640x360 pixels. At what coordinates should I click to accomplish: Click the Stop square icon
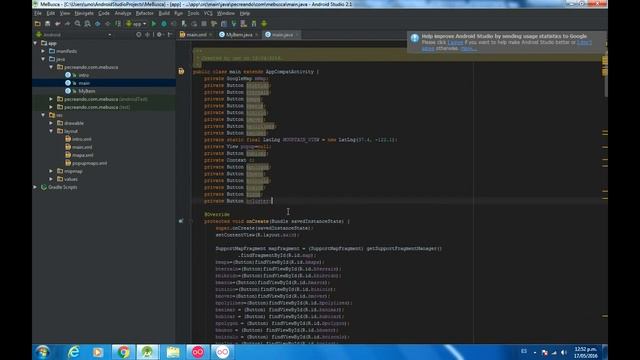204,24
